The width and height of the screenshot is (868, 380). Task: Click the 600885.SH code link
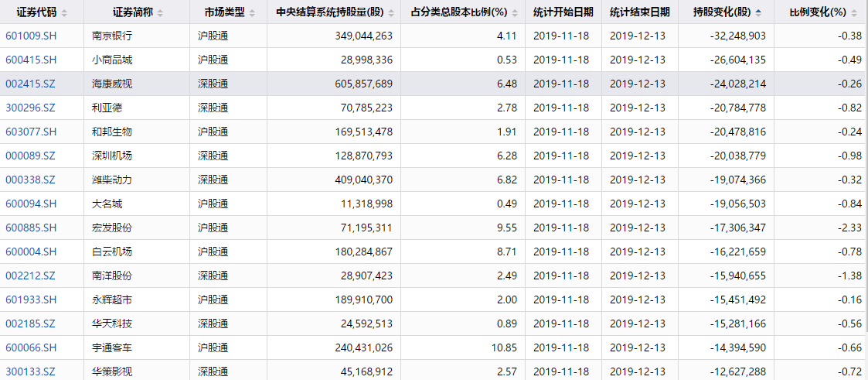click(x=31, y=228)
